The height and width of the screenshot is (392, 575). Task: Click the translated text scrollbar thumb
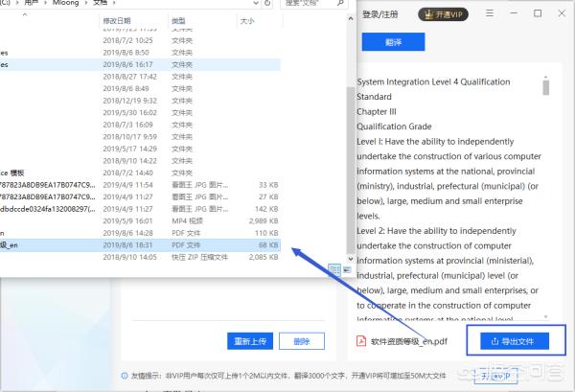coord(546,87)
